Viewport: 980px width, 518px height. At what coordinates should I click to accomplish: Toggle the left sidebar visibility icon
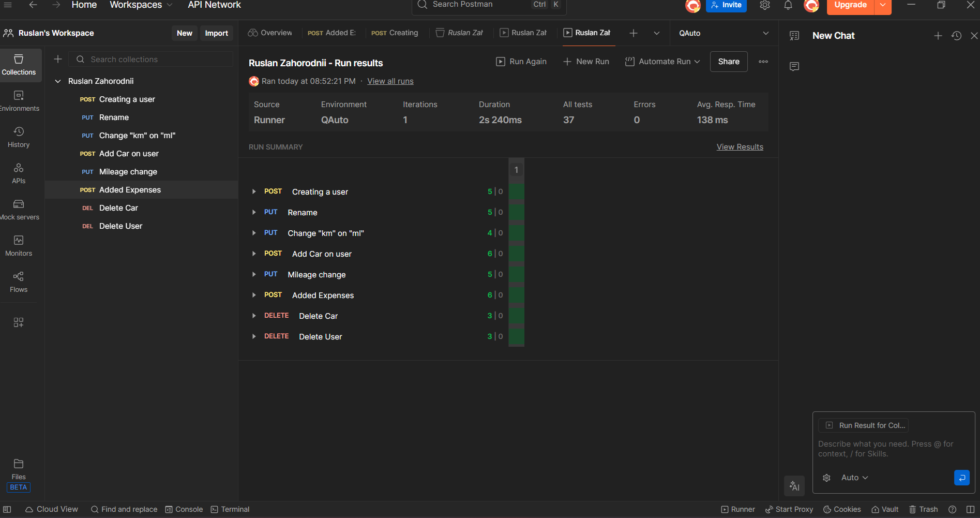(x=7, y=509)
